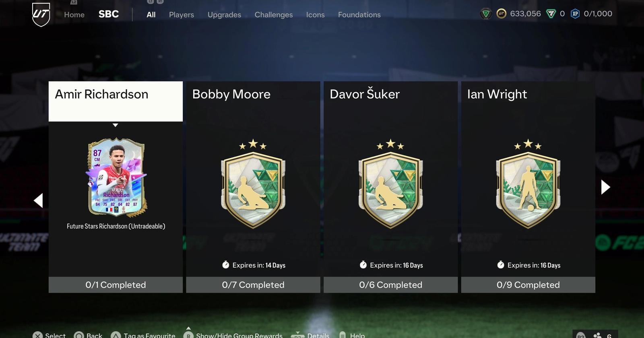Expand Amir Richardson tile dropdown triangle

pyautogui.click(x=116, y=125)
